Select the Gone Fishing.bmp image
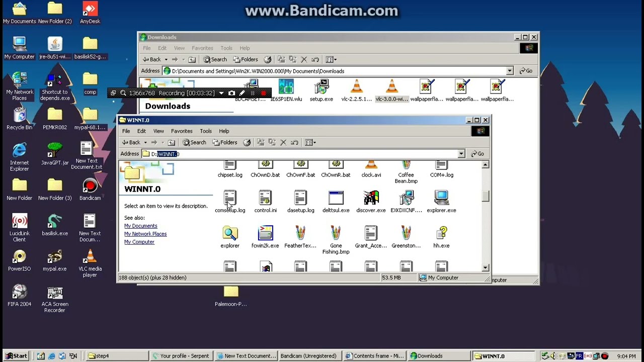 tap(336, 239)
